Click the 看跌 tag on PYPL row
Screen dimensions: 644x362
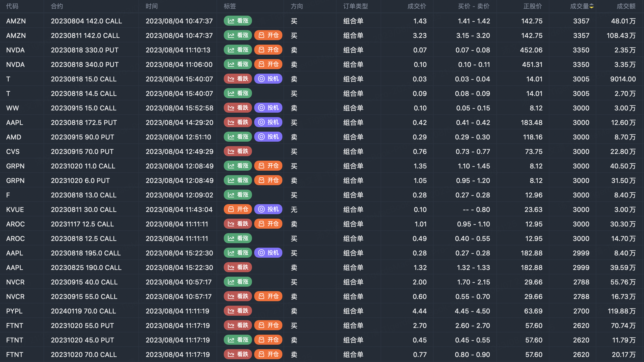pos(238,311)
